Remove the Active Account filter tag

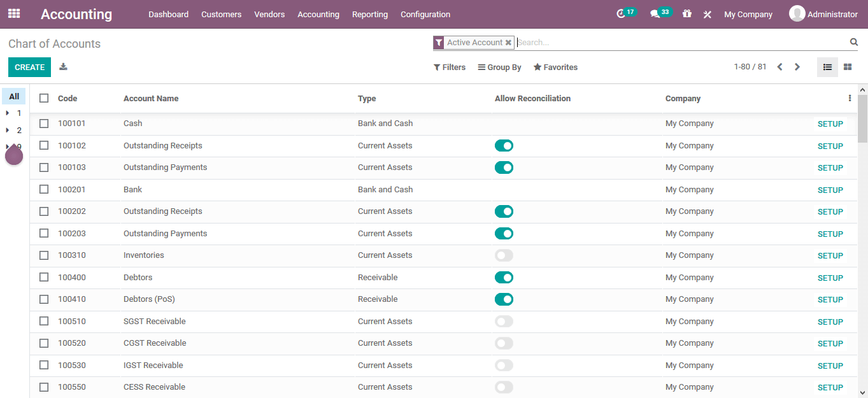click(508, 42)
